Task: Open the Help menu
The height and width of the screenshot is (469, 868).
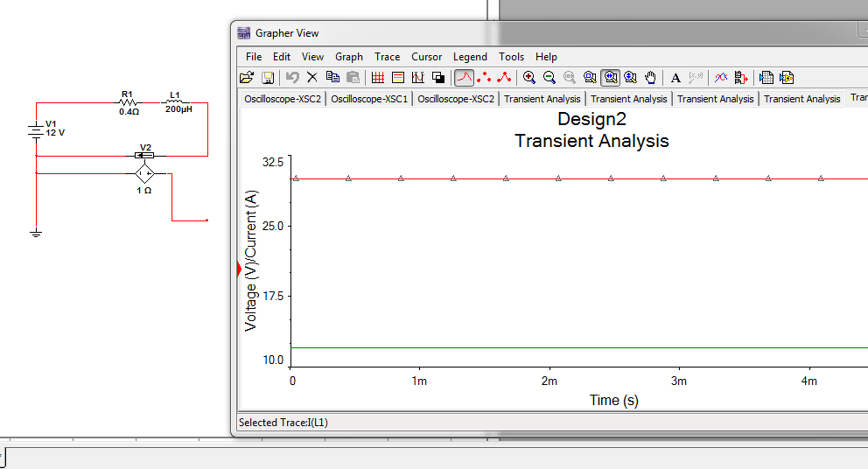Action: point(546,57)
